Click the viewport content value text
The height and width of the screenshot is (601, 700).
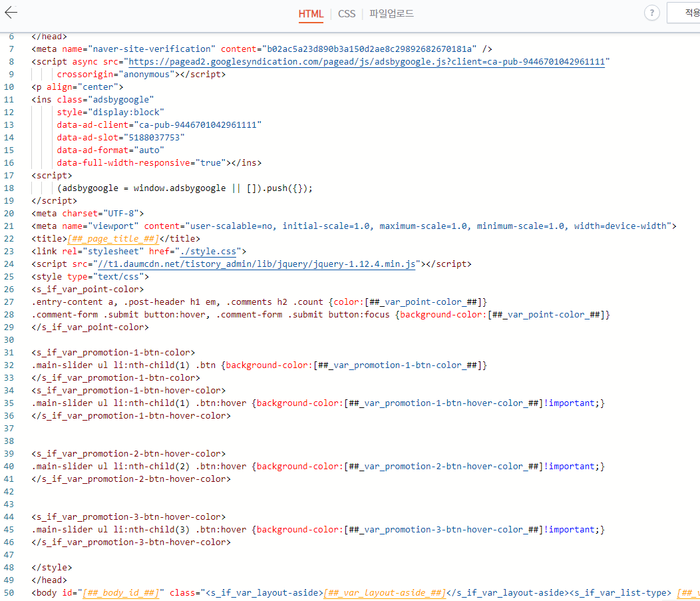(x=429, y=226)
